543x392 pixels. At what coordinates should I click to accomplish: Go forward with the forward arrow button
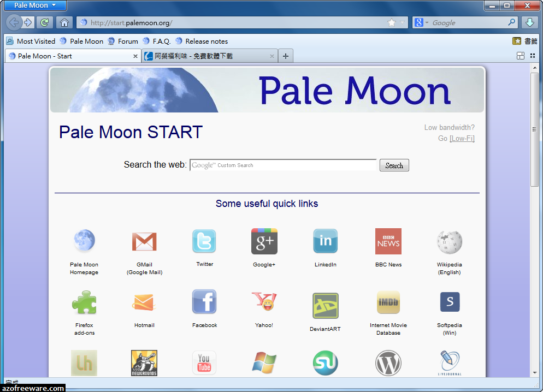(x=28, y=22)
